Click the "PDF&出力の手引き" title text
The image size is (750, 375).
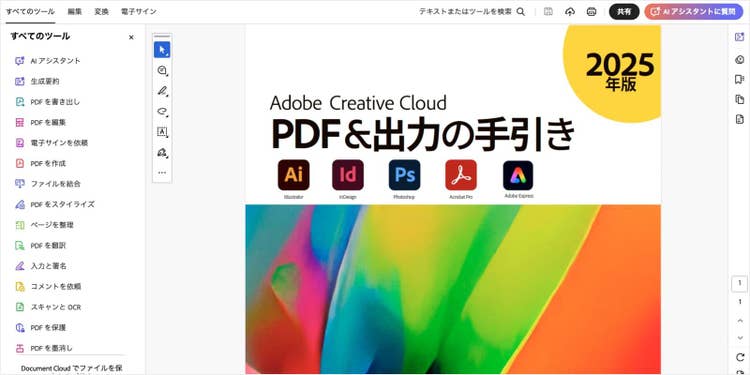[423, 133]
